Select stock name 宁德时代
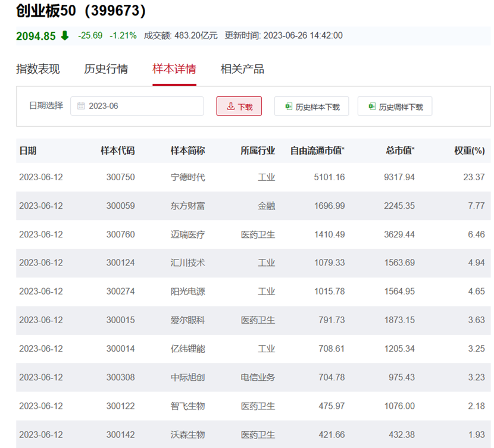 (187, 177)
